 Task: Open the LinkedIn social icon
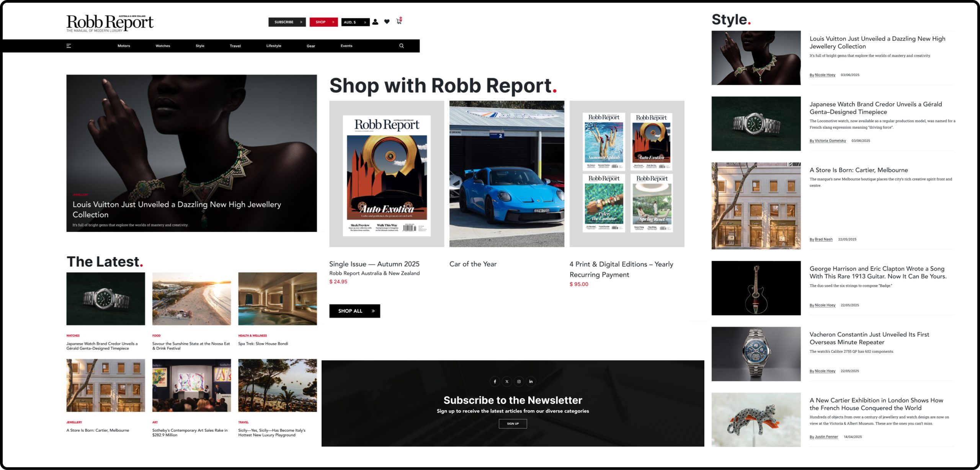pos(531,382)
